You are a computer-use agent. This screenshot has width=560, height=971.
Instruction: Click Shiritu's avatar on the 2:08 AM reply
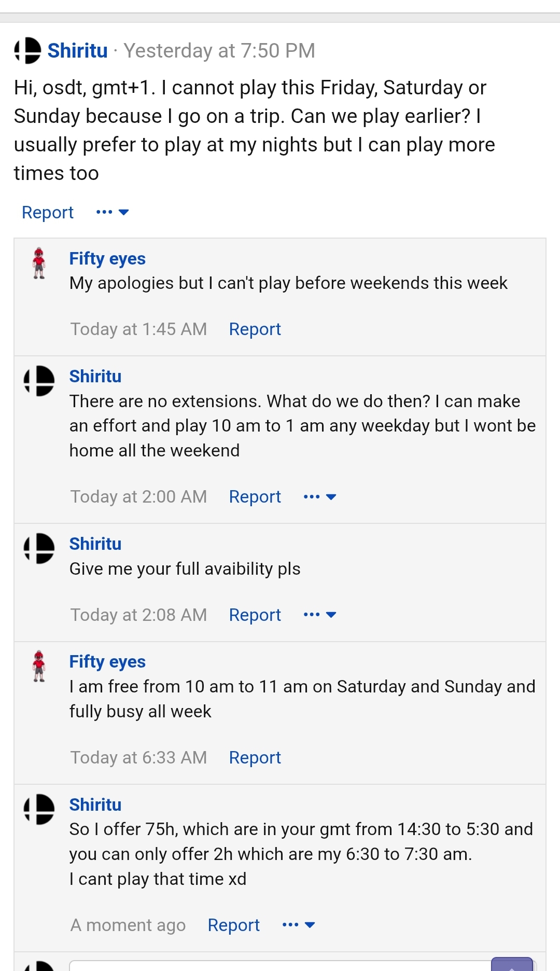tap(39, 548)
